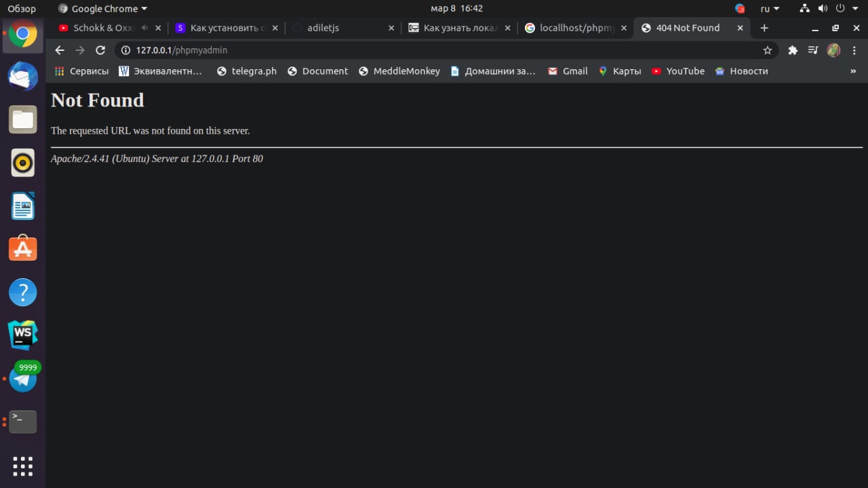This screenshot has height=488, width=868.
Task: Launch WebStorm from the dock
Action: 22,335
